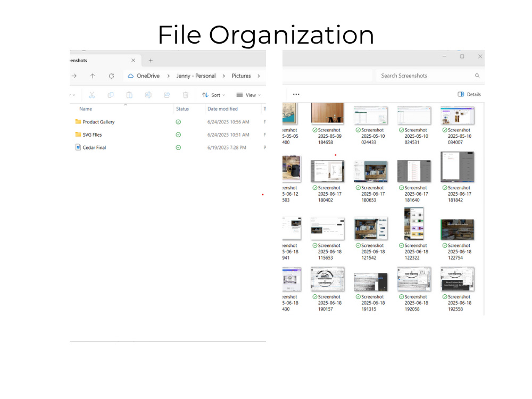Expand chevron after Jenny - Personal breadcrumb

click(223, 76)
